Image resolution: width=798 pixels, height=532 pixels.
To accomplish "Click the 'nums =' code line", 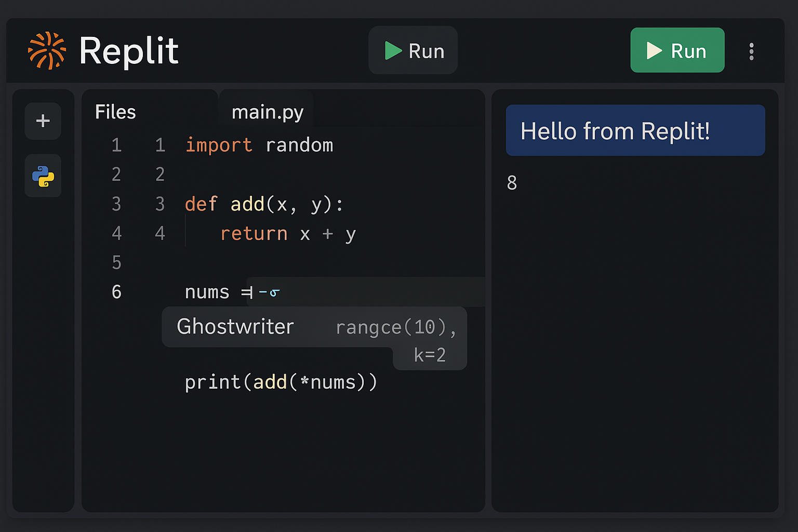I will (218, 292).
